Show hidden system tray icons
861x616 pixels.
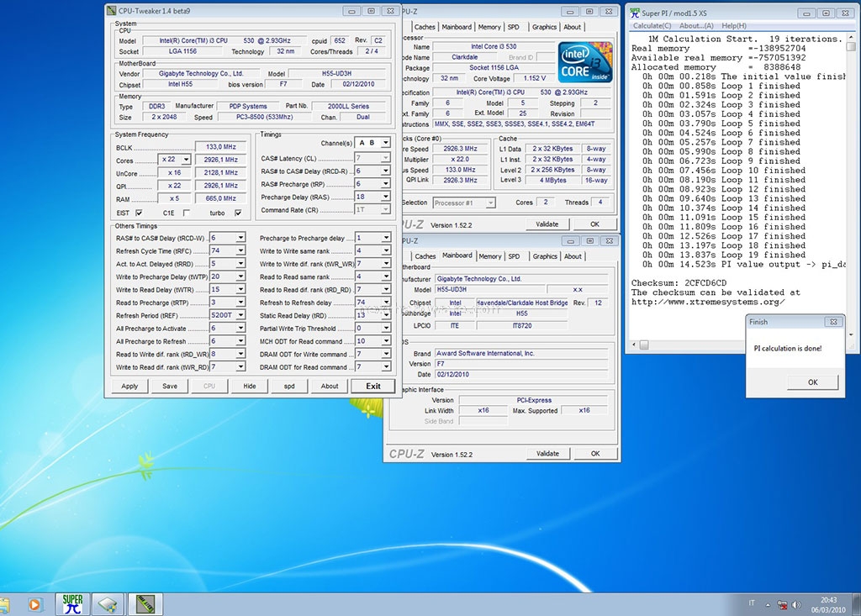tap(768, 605)
